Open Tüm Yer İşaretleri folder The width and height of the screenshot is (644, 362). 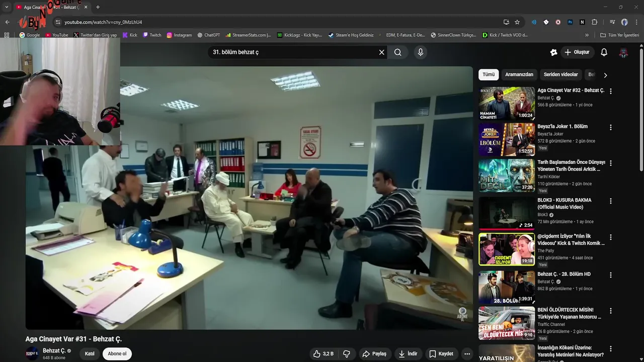point(620,35)
